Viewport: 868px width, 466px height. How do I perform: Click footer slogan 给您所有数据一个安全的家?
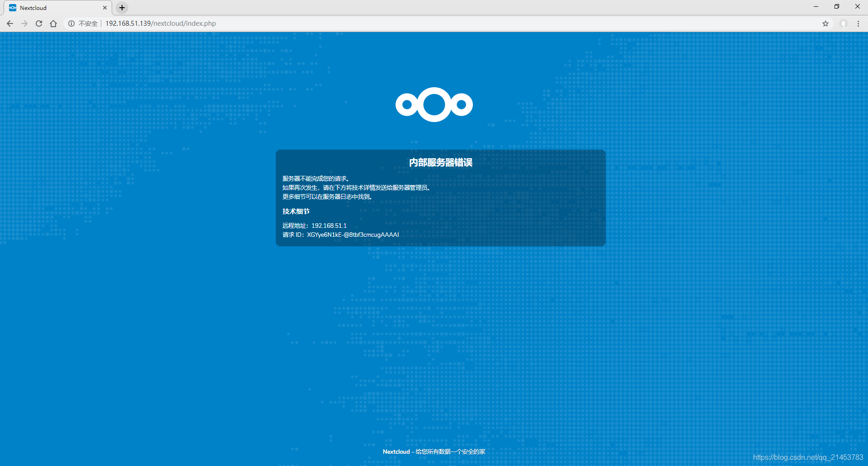pyautogui.click(x=450, y=452)
